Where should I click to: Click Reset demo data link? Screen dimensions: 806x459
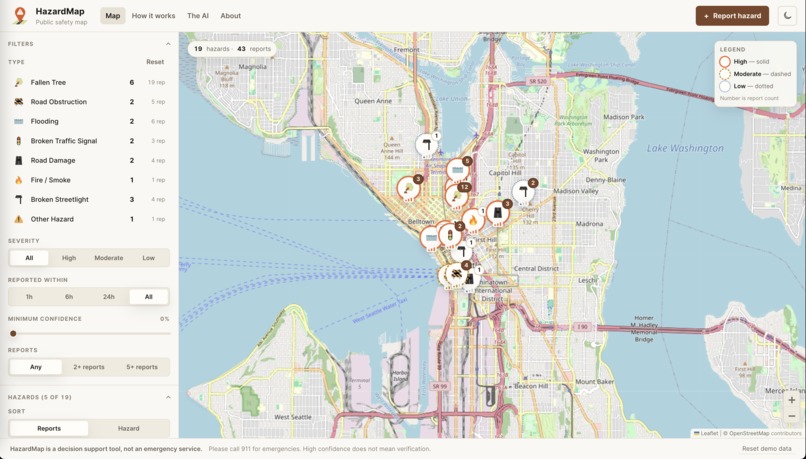[766, 449]
